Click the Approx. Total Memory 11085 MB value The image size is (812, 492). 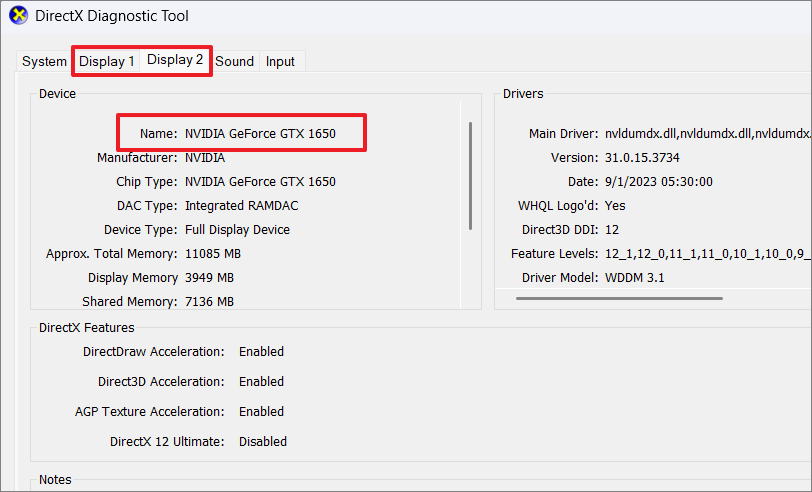pos(213,254)
